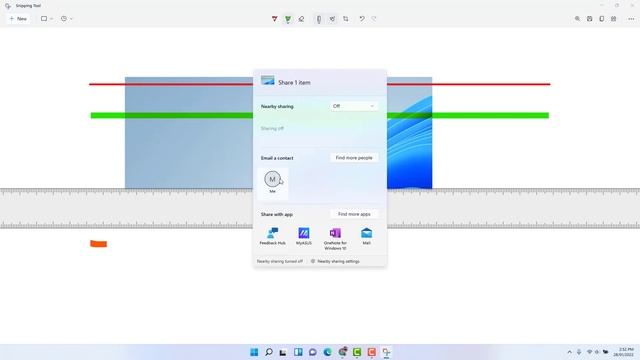This screenshot has height=360, width=640.
Task: Click the green C app on taskbar
Action: coord(357,352)
